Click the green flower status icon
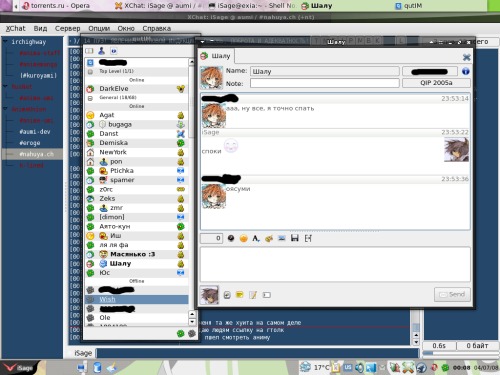 [181, 333]
